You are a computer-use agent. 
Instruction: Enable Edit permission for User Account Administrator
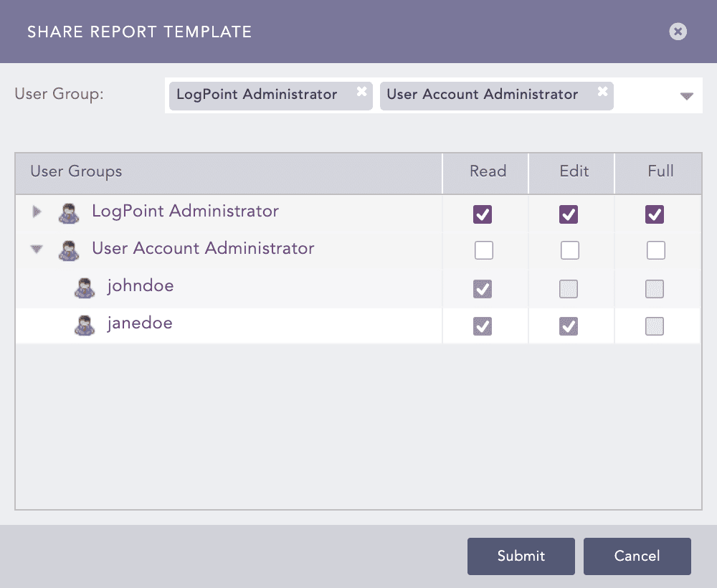pos(571,250)
